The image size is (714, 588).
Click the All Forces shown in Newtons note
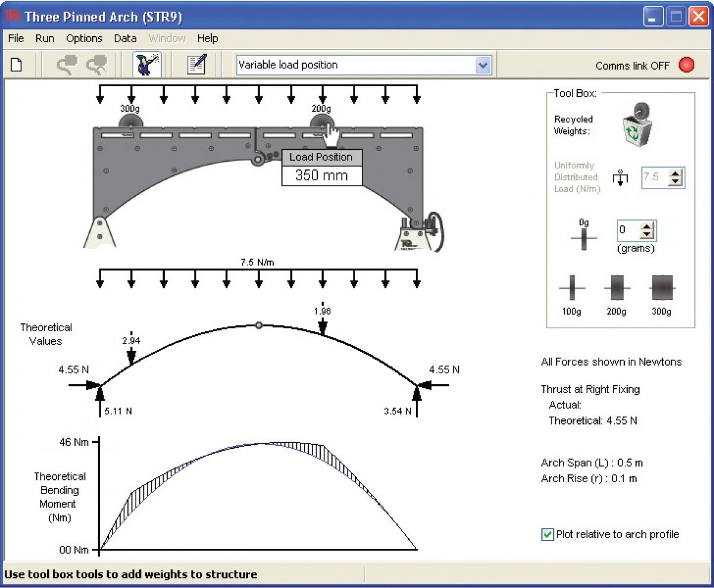tap(612, 361)
